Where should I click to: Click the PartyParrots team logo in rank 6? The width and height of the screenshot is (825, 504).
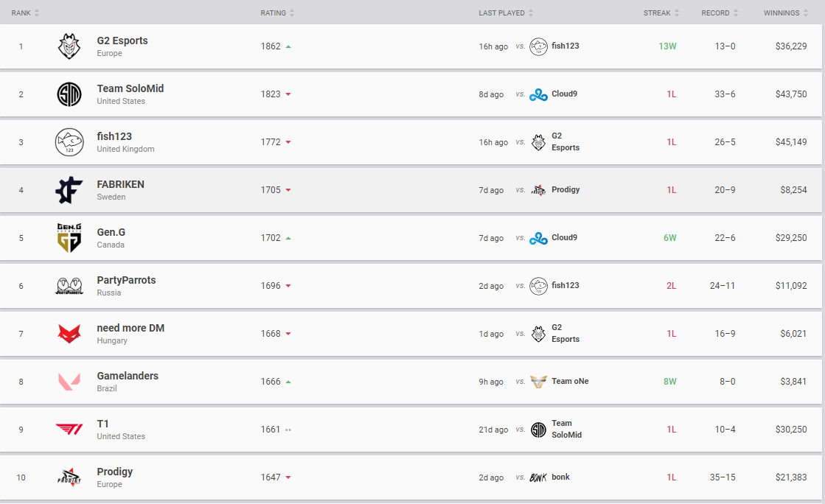coord(69,286)
